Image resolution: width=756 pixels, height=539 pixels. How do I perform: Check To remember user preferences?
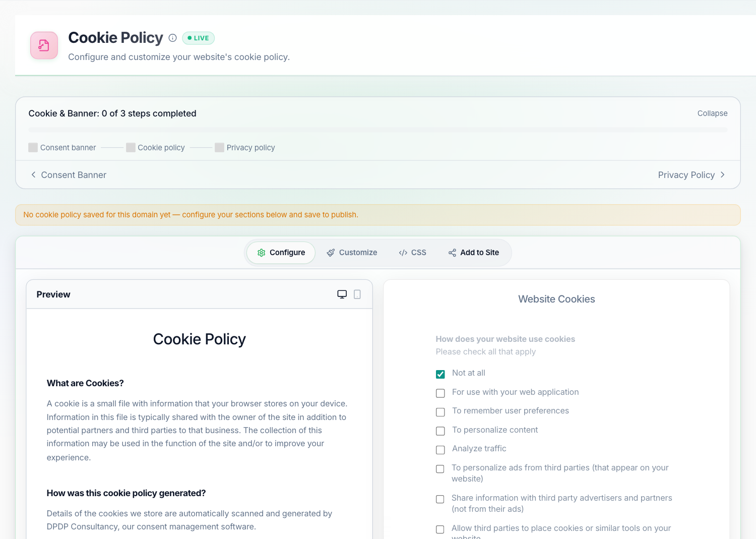click(x=440, y=412)
